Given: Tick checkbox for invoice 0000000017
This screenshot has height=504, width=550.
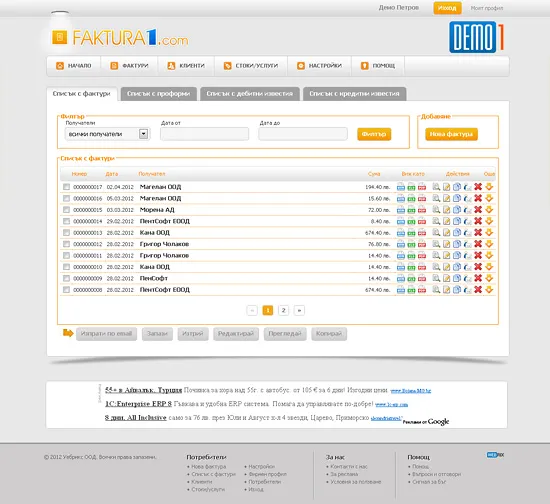Looking at the screenshot, I should 66,187.
